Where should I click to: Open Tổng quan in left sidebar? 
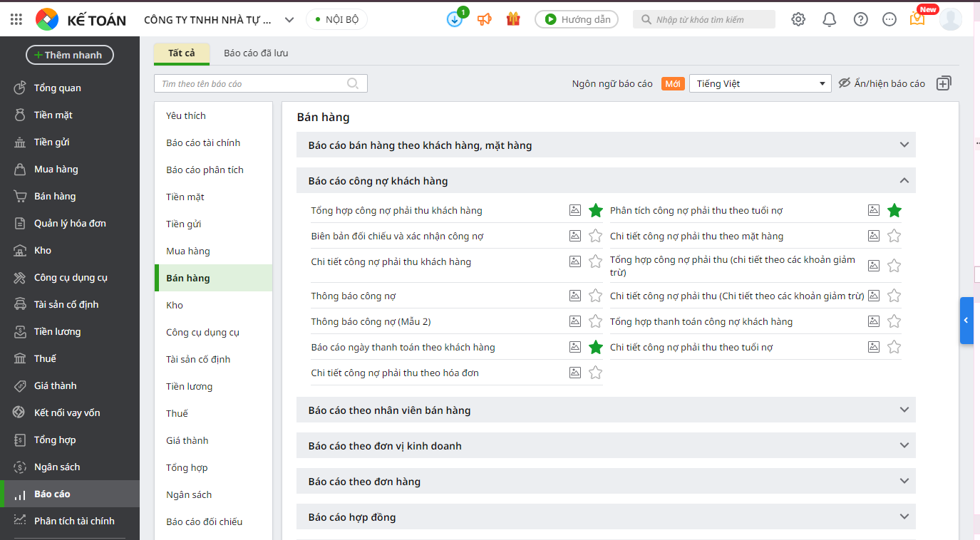[x=70, y=88]
